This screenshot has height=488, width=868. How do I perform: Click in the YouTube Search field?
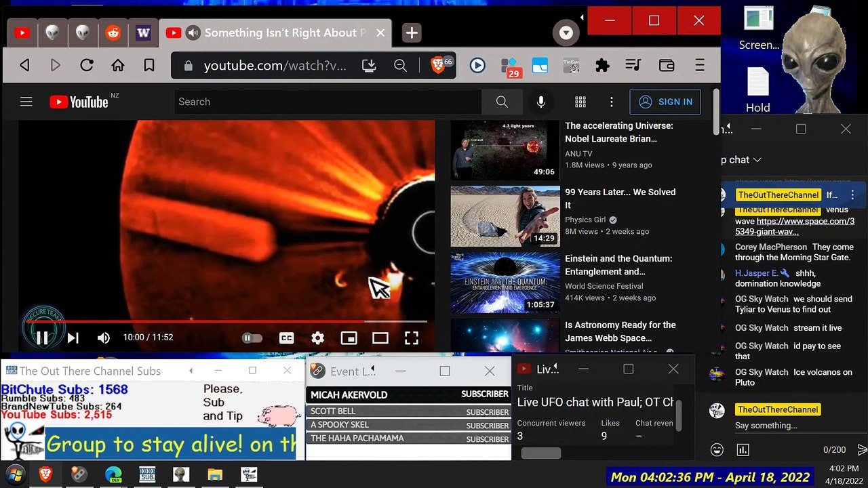328,102
